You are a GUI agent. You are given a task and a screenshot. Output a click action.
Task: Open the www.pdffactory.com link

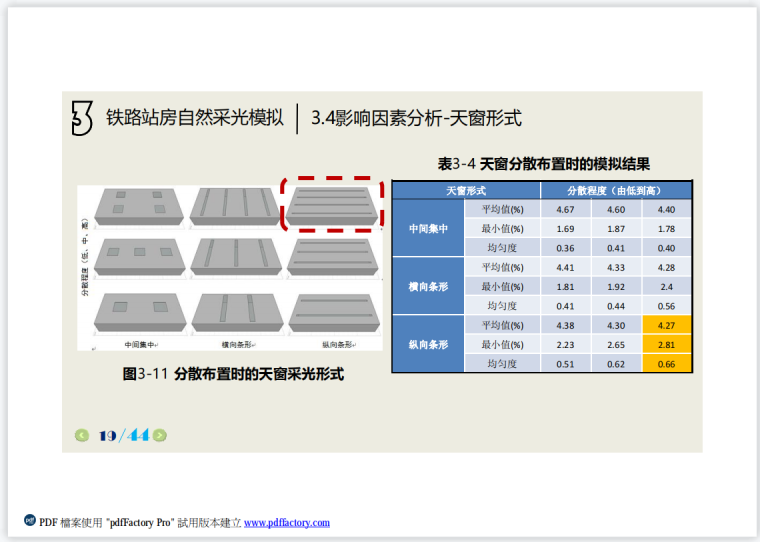[286, 523]
